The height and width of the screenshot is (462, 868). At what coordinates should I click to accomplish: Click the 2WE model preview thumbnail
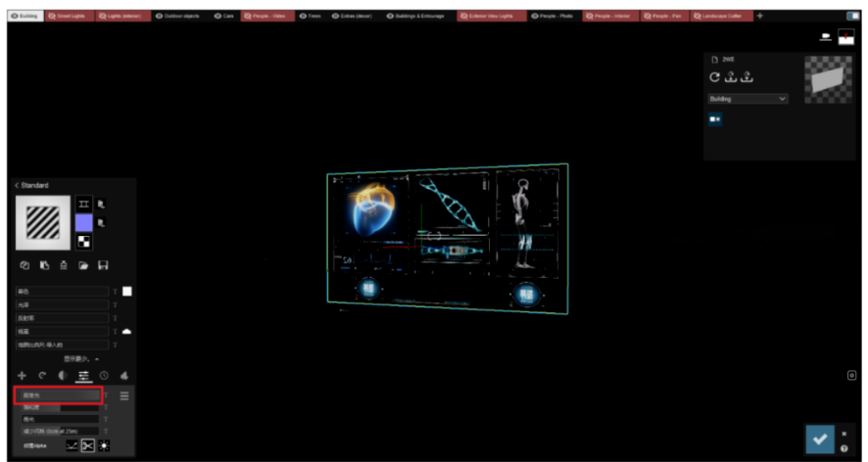(x=828, y=78)
